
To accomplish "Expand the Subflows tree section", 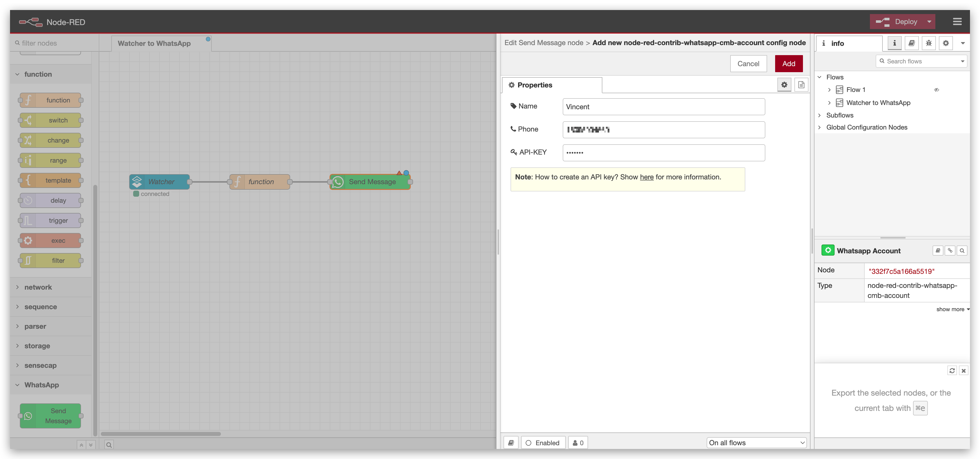I will pos(820,115).
